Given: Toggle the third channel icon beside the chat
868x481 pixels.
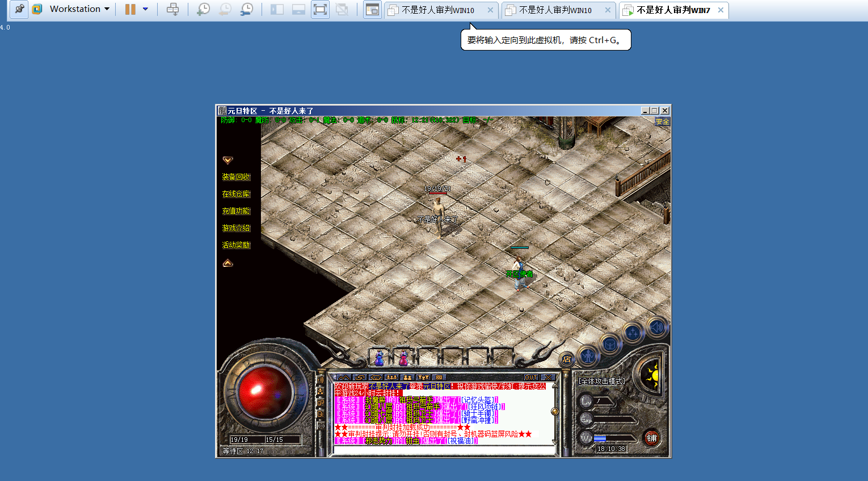Looking at the screenshot, I should pyautogui.click(x=321, y=402).
